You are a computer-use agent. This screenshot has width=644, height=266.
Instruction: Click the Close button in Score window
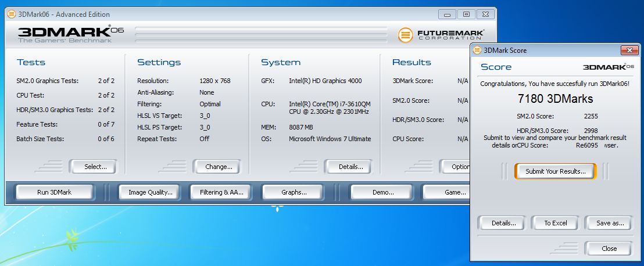pos(609,249)
